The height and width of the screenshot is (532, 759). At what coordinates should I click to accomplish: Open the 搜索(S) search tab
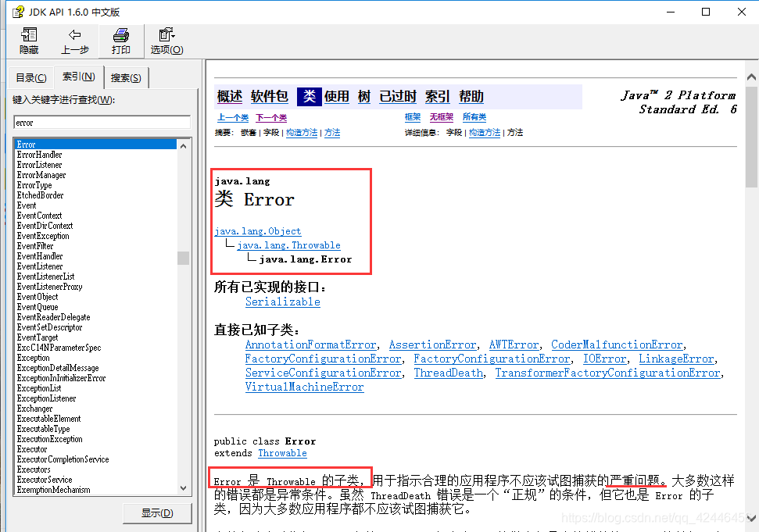pos(126,78)
